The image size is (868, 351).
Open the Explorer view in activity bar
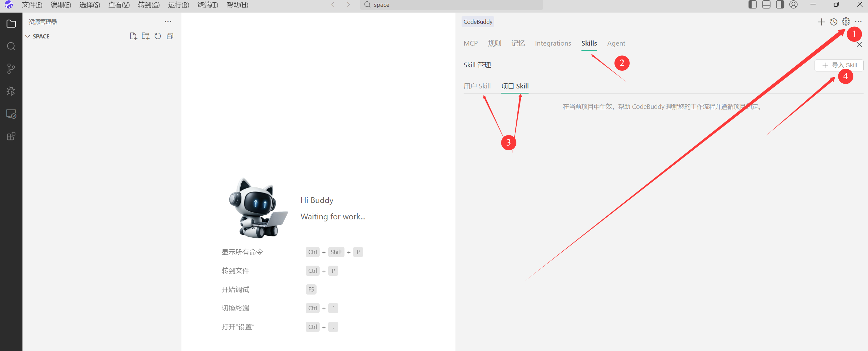(11, 24)
